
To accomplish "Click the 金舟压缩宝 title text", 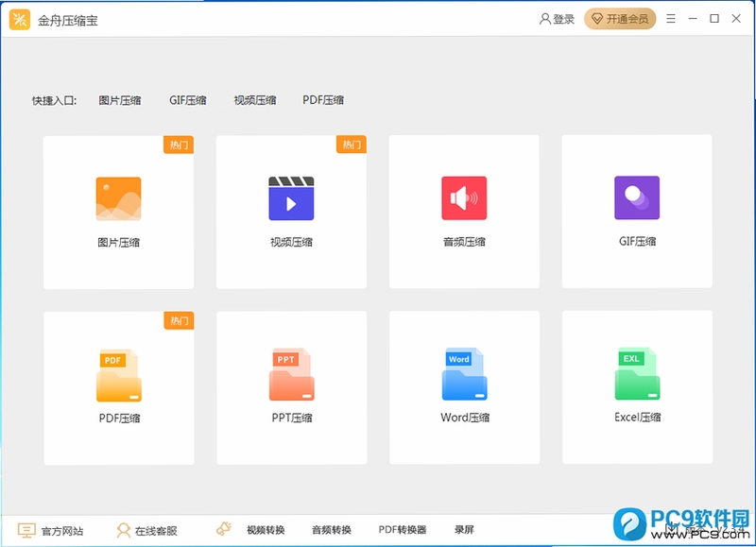I will [x=68, y=20].
